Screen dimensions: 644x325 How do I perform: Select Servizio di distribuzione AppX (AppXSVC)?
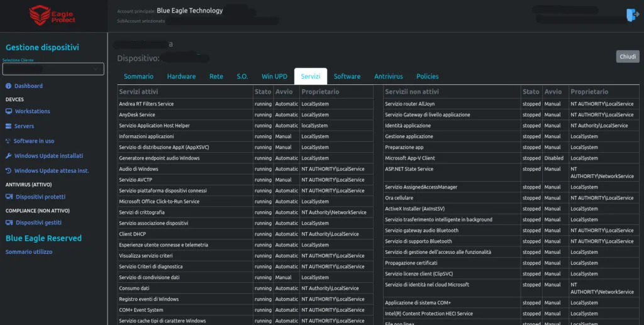[x=245, y=147]
